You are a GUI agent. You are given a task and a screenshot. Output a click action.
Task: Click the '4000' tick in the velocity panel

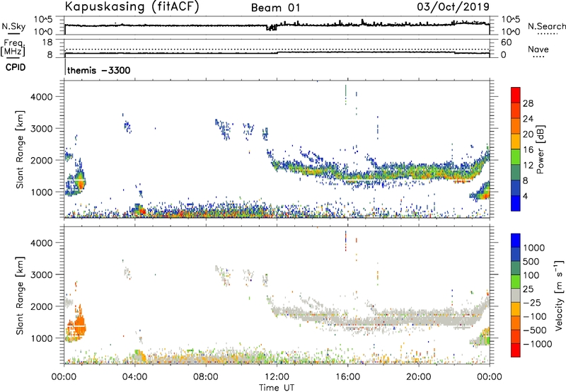(42, 243)
